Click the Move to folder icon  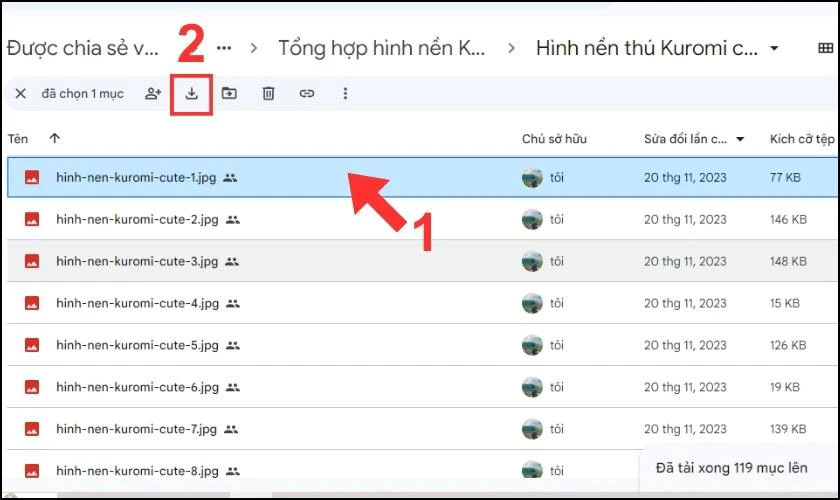pyautogui.click(x=229, y=93)
